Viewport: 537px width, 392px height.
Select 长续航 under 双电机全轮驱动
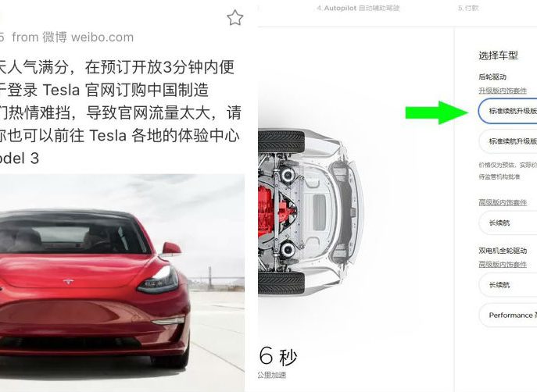click(508, 284)
